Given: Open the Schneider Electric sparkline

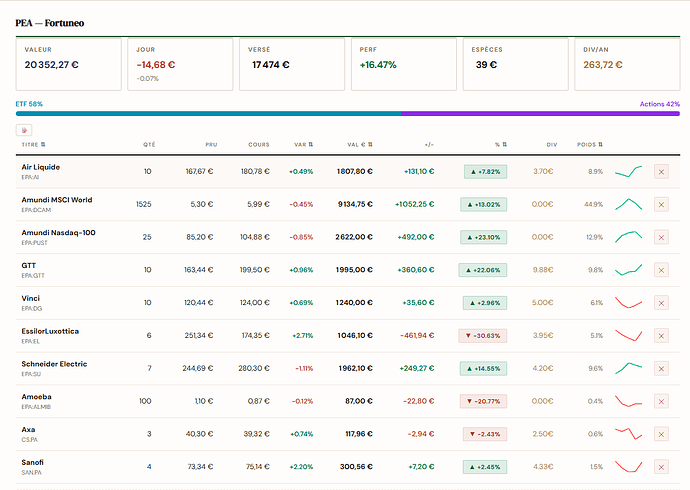Looking at the screenshot, I should (x=628, y=368).
